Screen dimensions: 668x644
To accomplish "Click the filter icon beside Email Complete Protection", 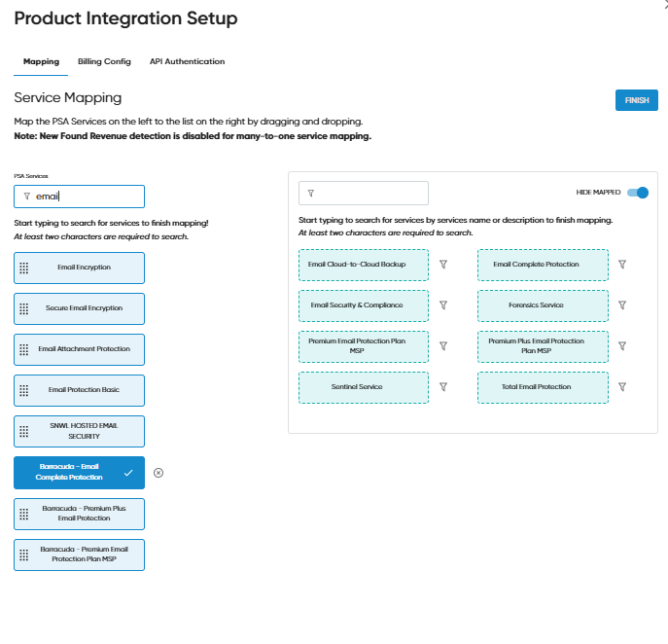I will 622,265.
